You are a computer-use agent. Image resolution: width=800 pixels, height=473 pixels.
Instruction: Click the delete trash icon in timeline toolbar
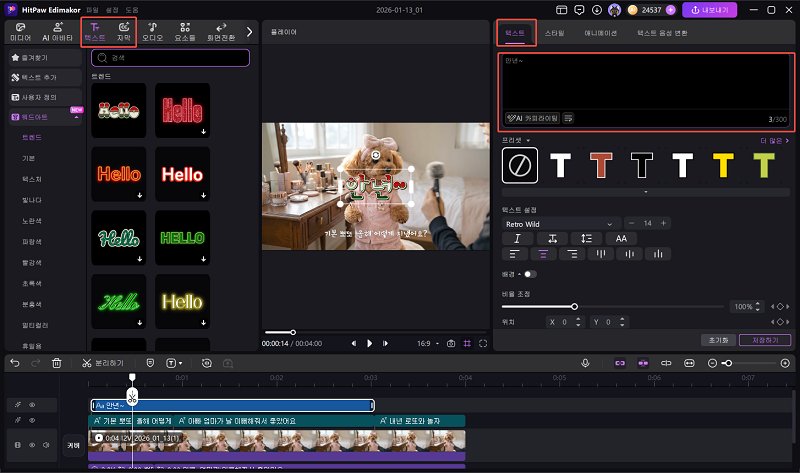coord(57,363)
